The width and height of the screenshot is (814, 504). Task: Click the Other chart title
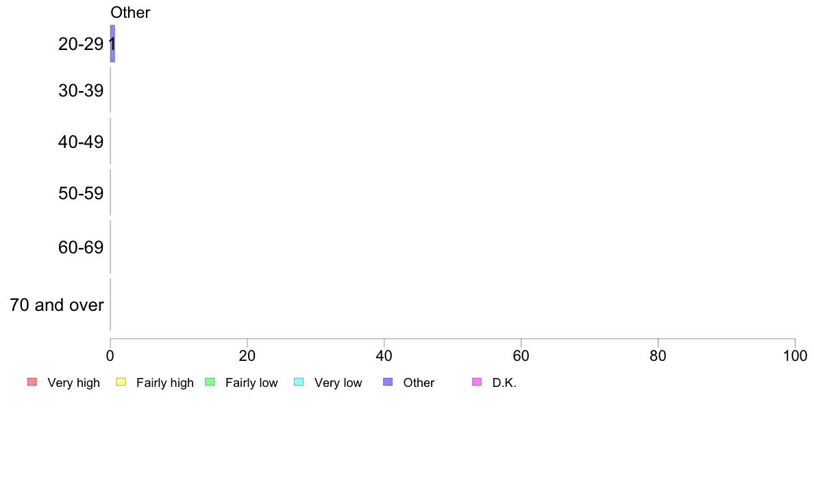point(130,12)
